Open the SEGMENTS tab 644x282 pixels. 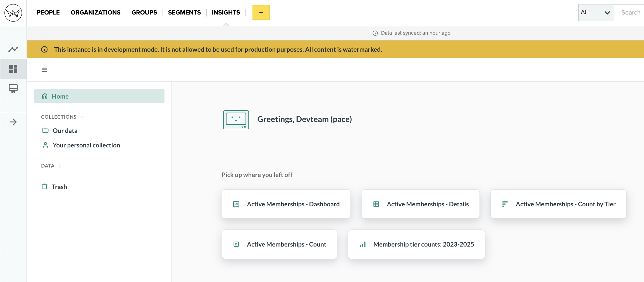click(184, 13)
